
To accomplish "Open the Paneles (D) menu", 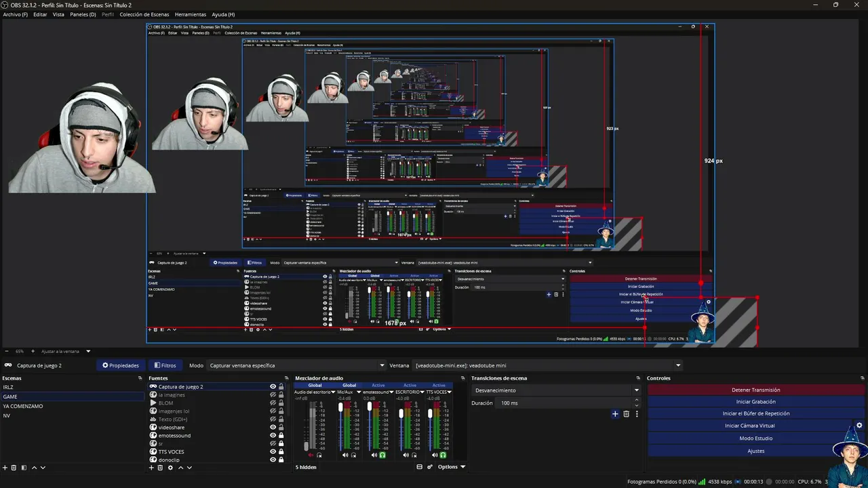I will tap(83, 14).
